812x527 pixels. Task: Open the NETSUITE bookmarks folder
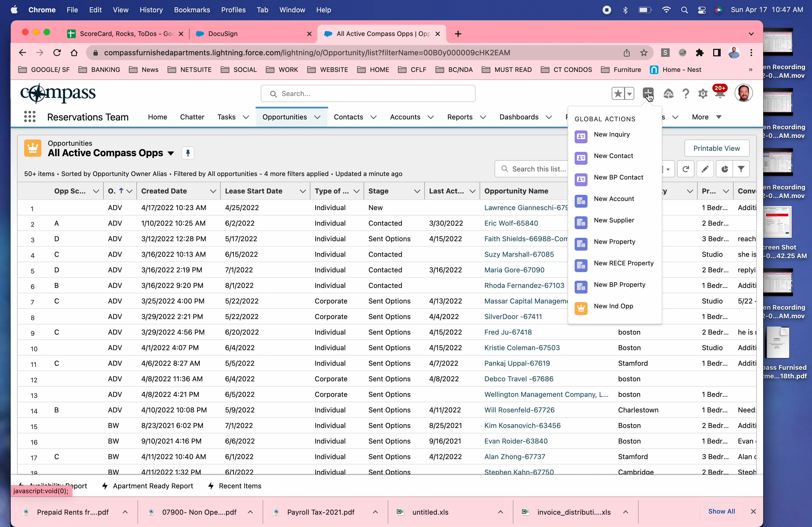point(190,70)
